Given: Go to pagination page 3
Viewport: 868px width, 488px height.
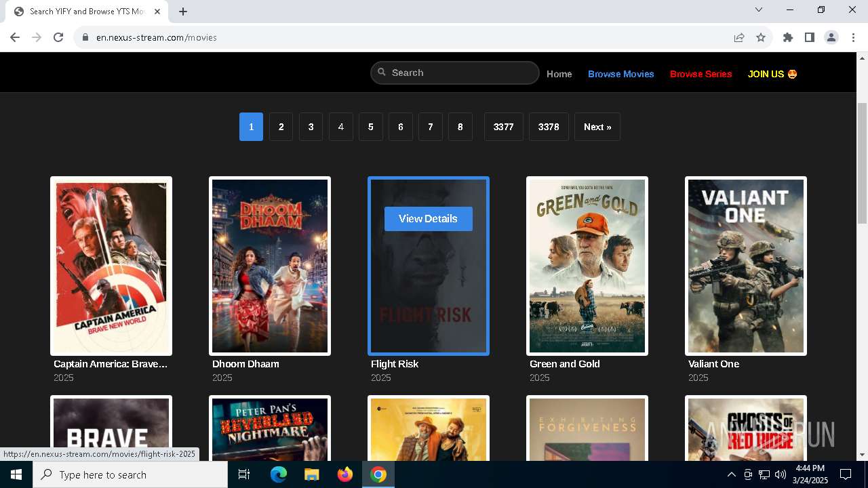Looking at the screenshot, I should (x=311, y=127).
